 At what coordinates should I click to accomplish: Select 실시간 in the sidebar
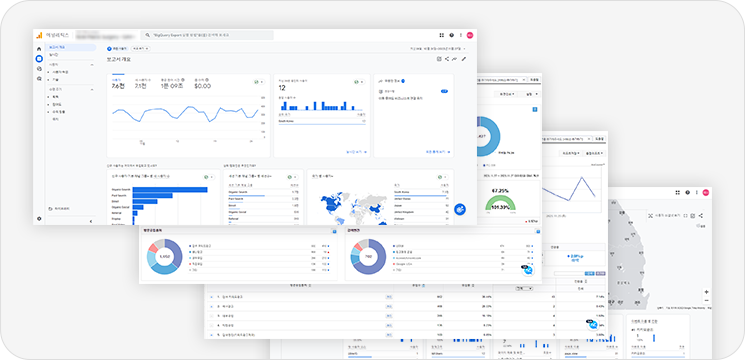click(x=53, y=55)
